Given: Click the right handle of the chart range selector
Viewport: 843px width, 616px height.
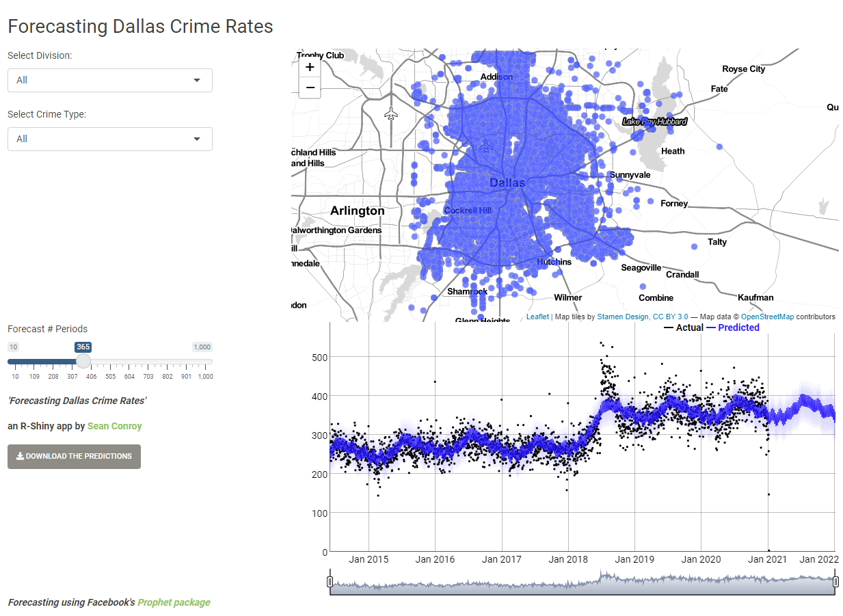Looking at the screenshot, I should pyautogui.click(x=835, y=582).
